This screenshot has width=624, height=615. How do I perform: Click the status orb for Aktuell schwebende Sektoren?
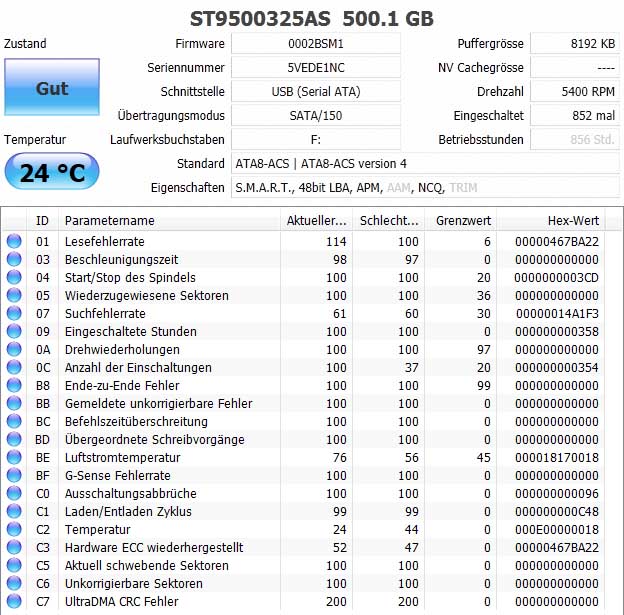(x=14, y=565)
